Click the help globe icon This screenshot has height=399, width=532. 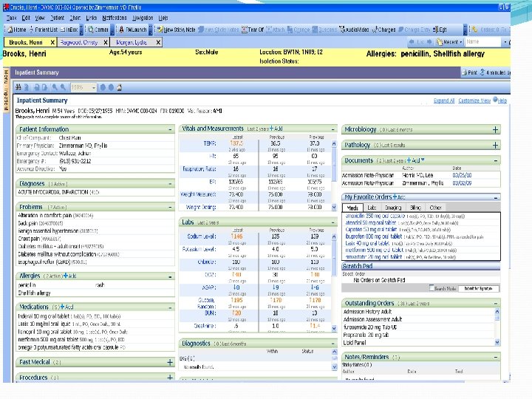point(495,100)
